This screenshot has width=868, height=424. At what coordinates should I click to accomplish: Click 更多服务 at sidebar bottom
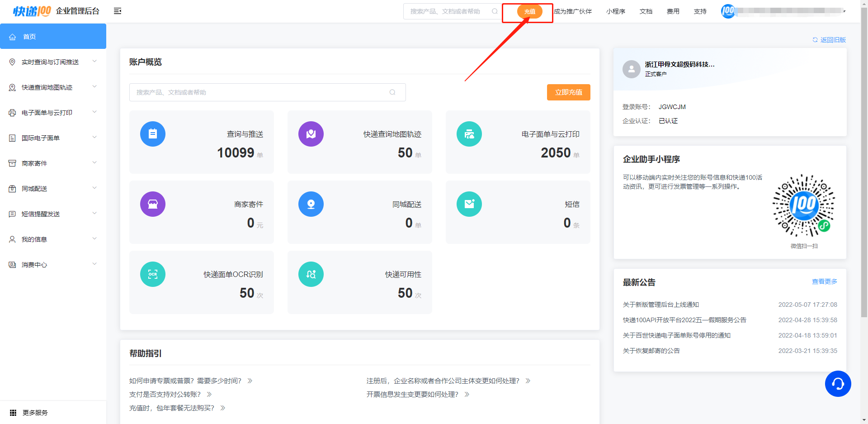coord(35,413)
